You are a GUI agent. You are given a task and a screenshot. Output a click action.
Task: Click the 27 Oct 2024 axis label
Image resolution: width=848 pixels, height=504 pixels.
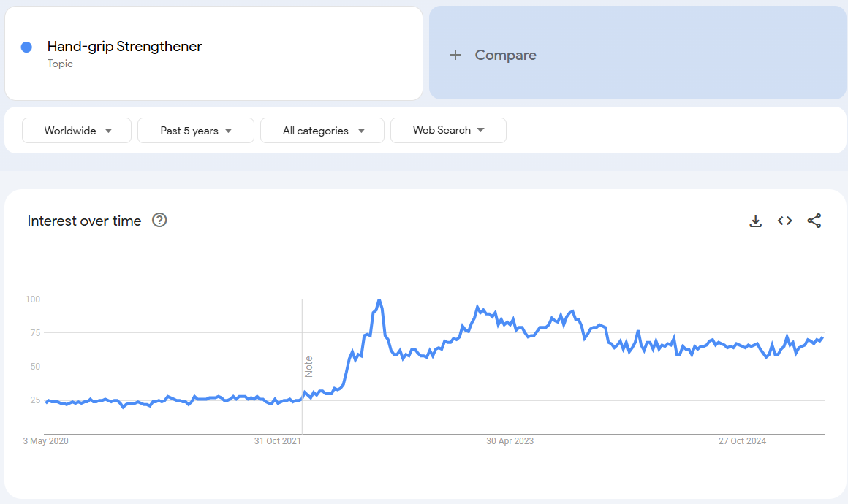coord(743,440)
